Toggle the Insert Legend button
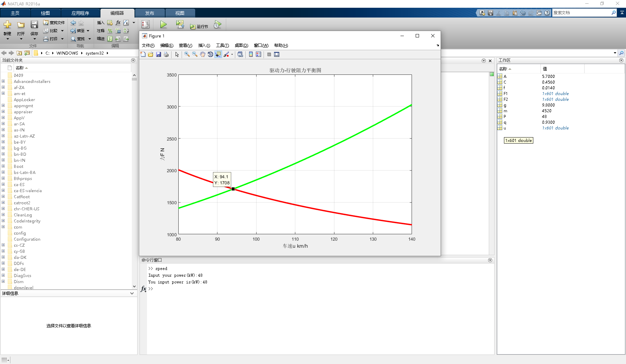 pyautogui.click(x=259, y=54)
